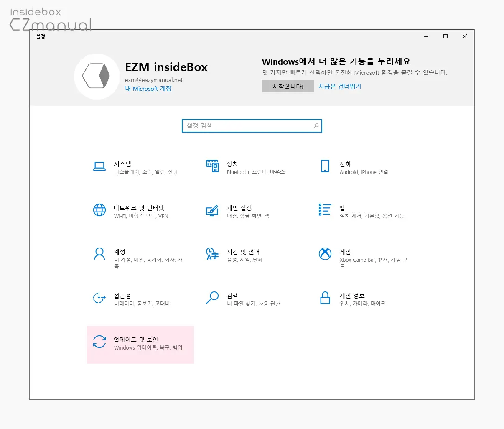Open the 장치 devices icon
The width and height of the screenshot is (504, 429).
point(212,166)
